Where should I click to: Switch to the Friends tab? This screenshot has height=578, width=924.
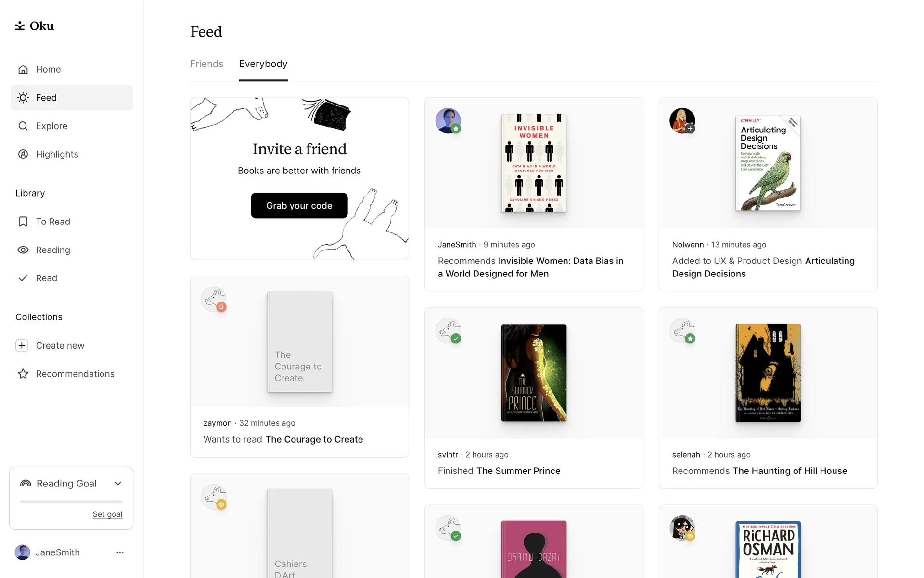206,64
